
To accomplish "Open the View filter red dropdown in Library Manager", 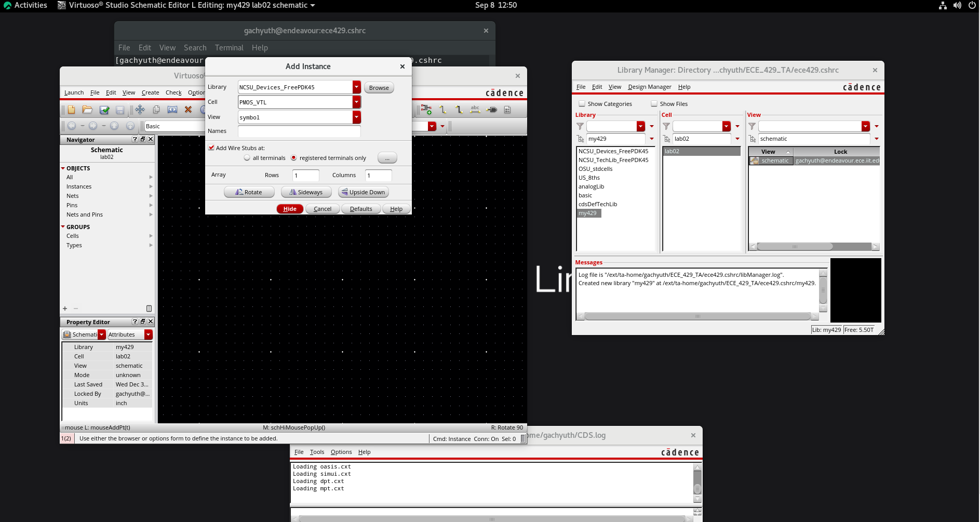I will click(x=866, y=126).
